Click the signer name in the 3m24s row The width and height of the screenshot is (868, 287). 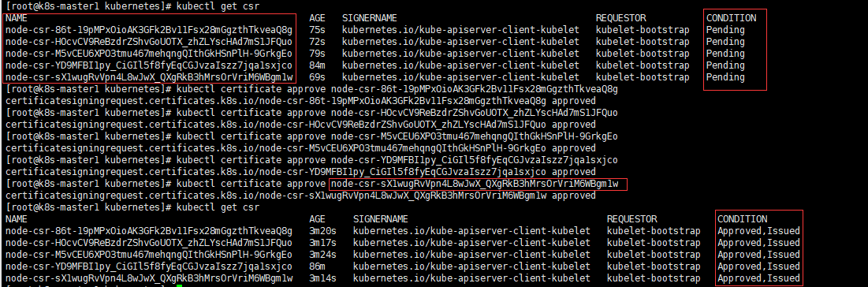tap(471, 255)
